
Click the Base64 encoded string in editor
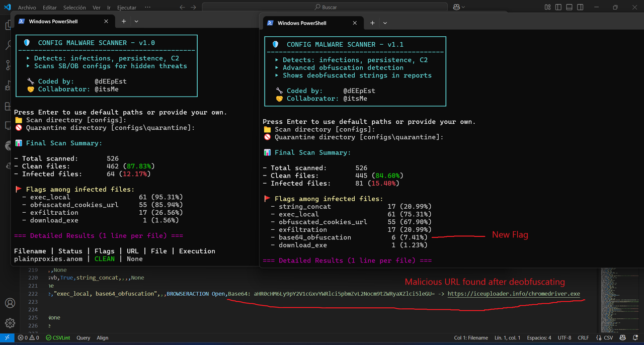point(345,294)
